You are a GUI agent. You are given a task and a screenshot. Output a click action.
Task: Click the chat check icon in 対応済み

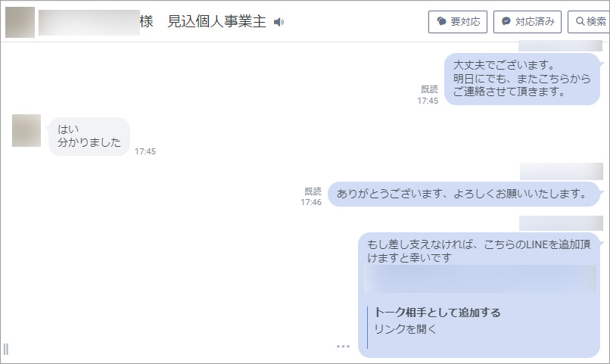506,22
